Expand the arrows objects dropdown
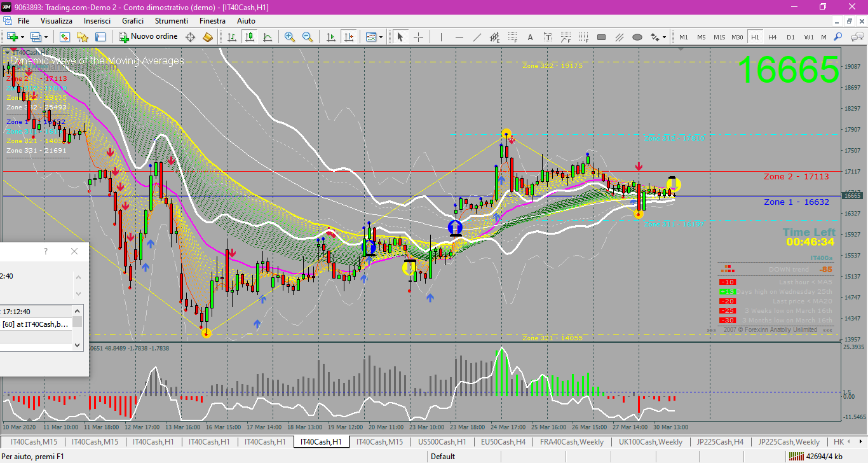This screenshot has width=868, height=463. click(x=665, y=37)
